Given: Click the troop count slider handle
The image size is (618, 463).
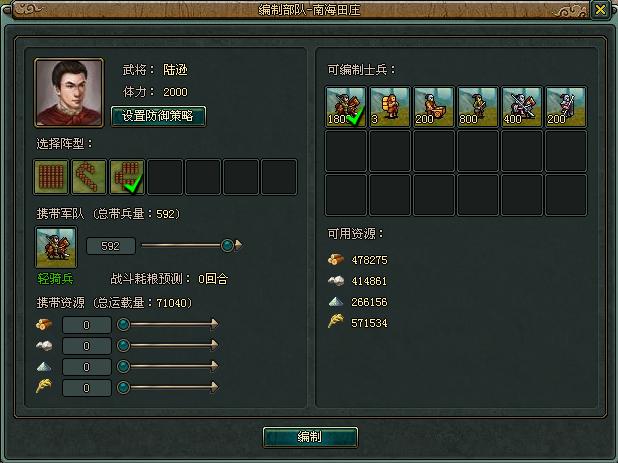Looking at the screenshot, I should pyautogui.click(x=227, y=245).
